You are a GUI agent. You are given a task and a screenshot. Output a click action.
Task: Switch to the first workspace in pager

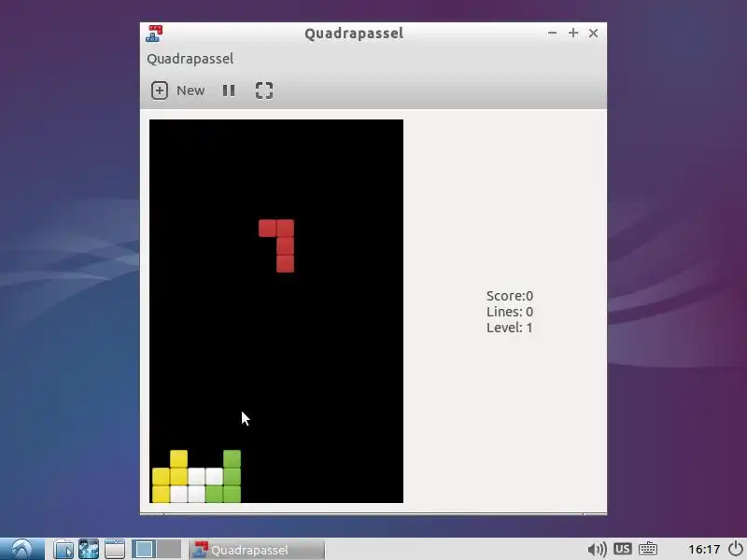(x=144, y=549)
